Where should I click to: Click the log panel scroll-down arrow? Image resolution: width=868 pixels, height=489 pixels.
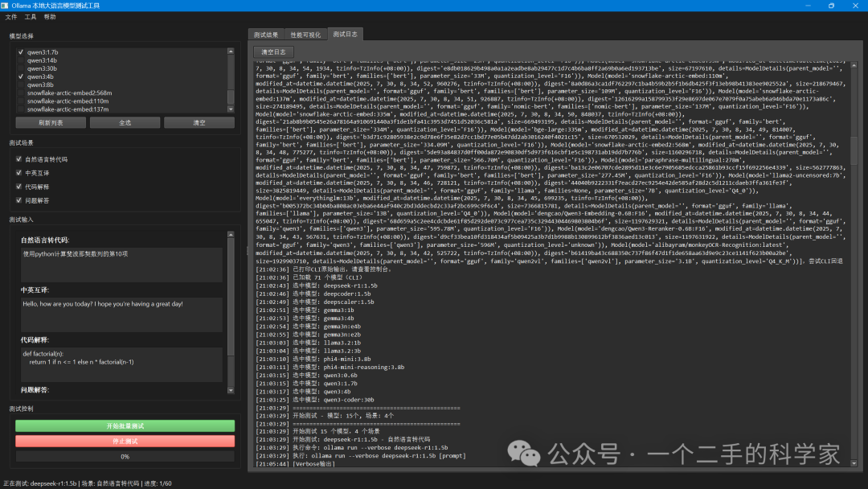click(854, 463)
